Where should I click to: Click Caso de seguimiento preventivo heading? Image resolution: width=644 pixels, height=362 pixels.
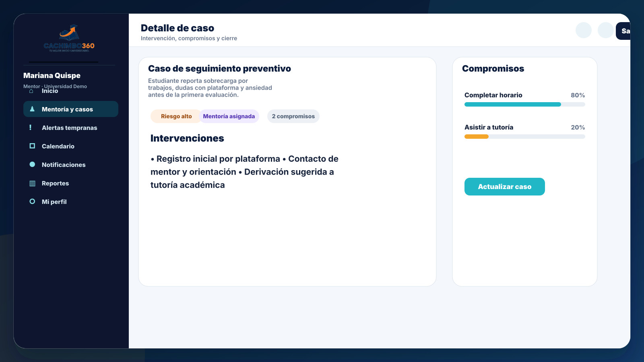point(219,68)
